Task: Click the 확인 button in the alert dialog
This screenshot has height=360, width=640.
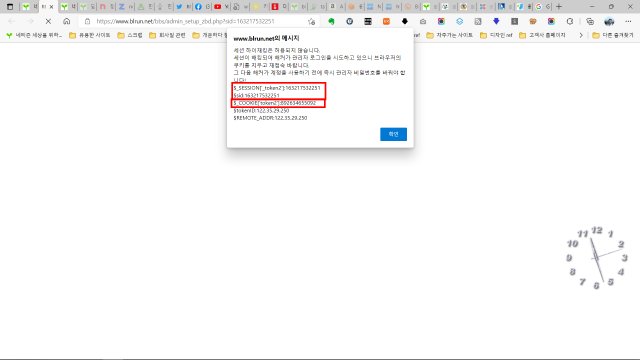Action: point(393,134)
